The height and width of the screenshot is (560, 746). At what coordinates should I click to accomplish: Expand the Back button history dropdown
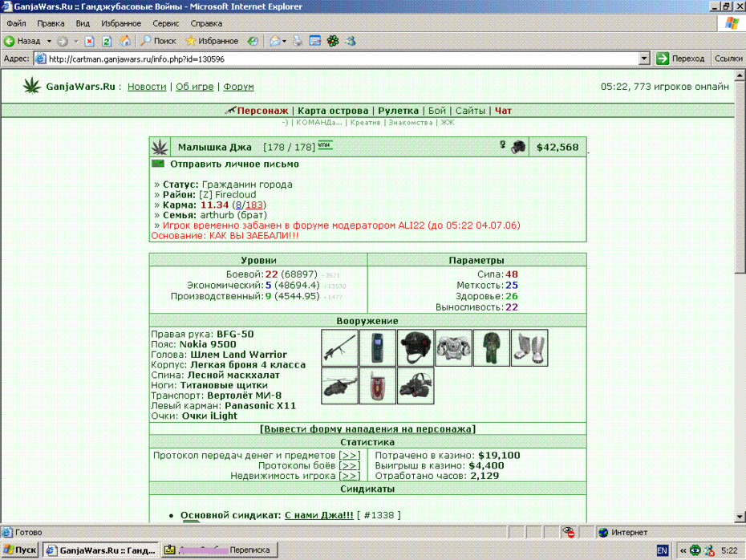(48, 42)
